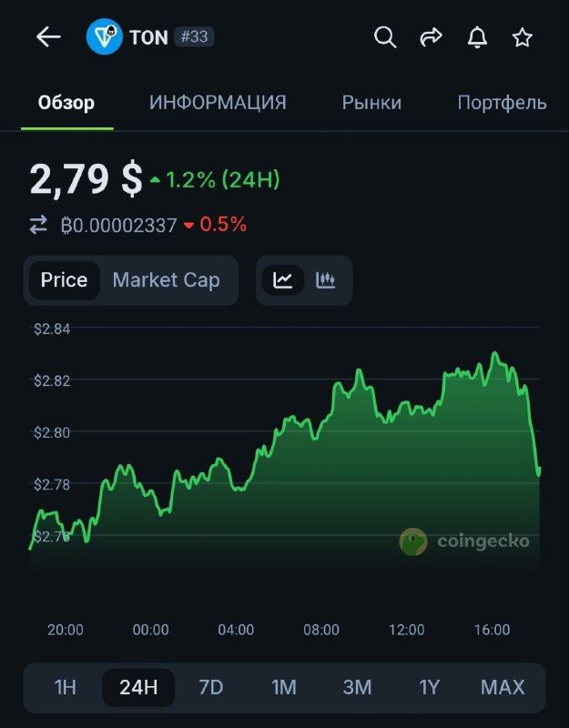Switch to line chart view
The image size is (569, 728).
tap(283, 280)
